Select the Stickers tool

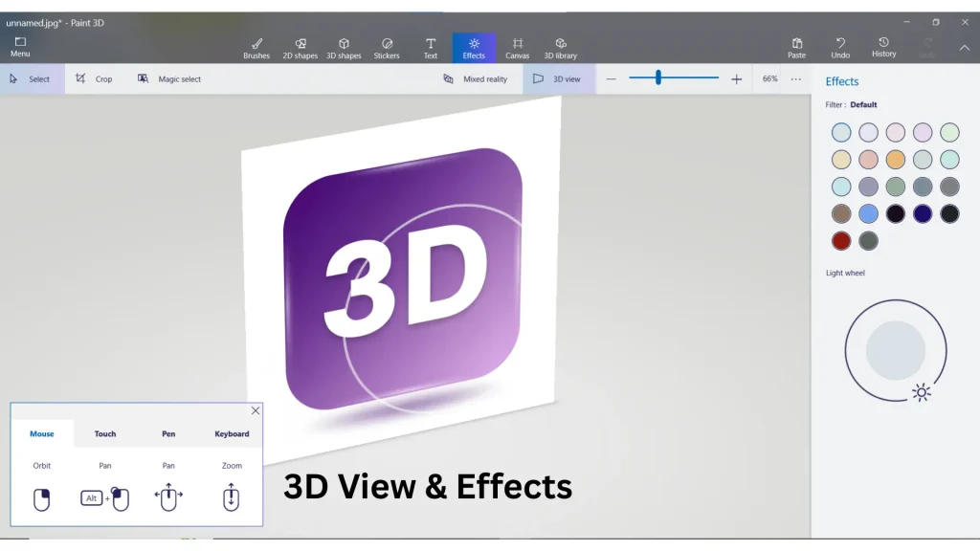pyautogui.click(x=387, y=46)
